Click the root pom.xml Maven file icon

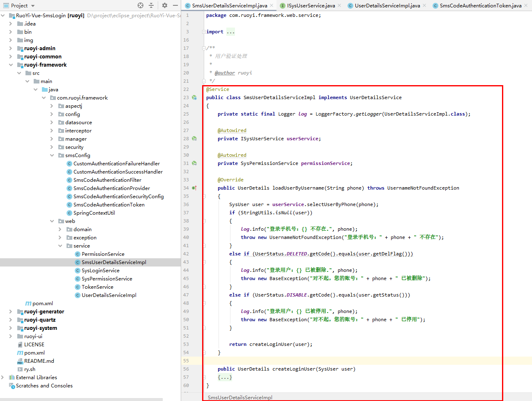(x=20, y=353)
